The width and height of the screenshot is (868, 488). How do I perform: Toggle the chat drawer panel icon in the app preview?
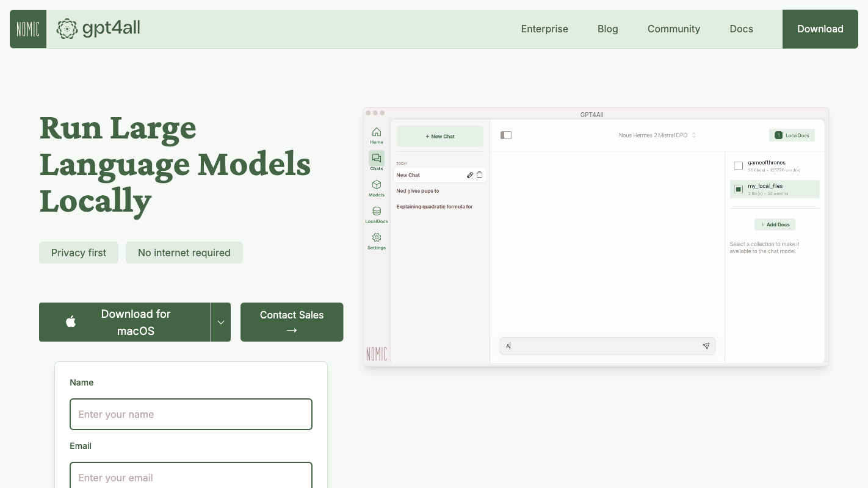click(x=506, y=135)
